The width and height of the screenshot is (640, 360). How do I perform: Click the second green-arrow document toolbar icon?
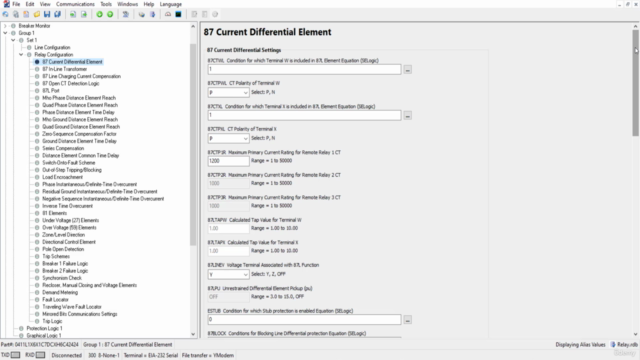84,14
